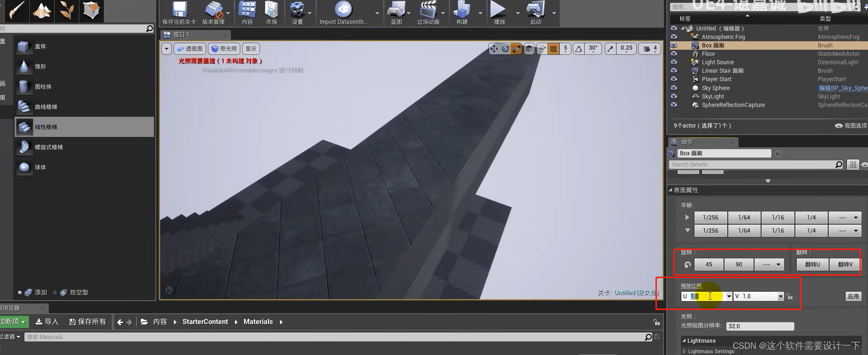This screenshot has width=868, height=355.
Task: Click the play 播放 button
Action: coord(499,13)
